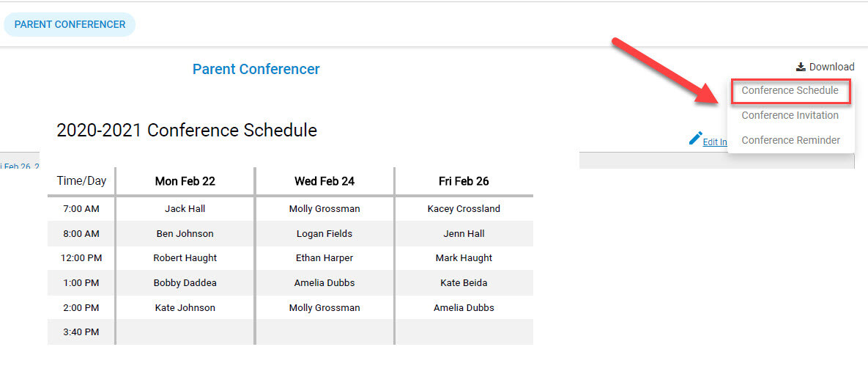The height and width of the screenshot is (366, 868).
Task: Click Ethan Harper's Wednesday appointment
Action: [324, 258]
